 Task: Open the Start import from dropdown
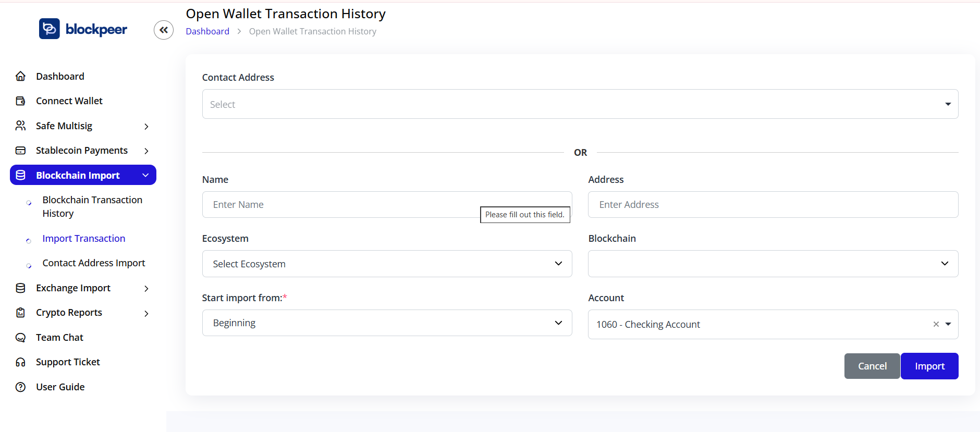tap(387, 323)
